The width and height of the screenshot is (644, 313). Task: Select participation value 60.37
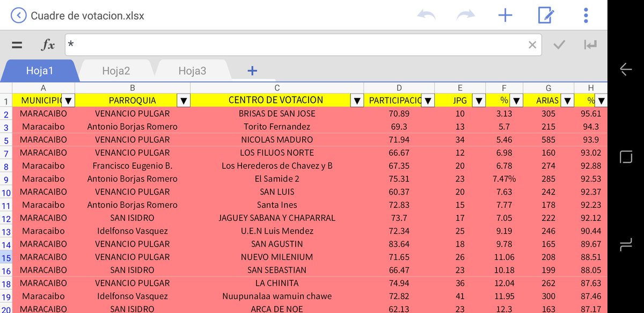[x=399, y=192]
